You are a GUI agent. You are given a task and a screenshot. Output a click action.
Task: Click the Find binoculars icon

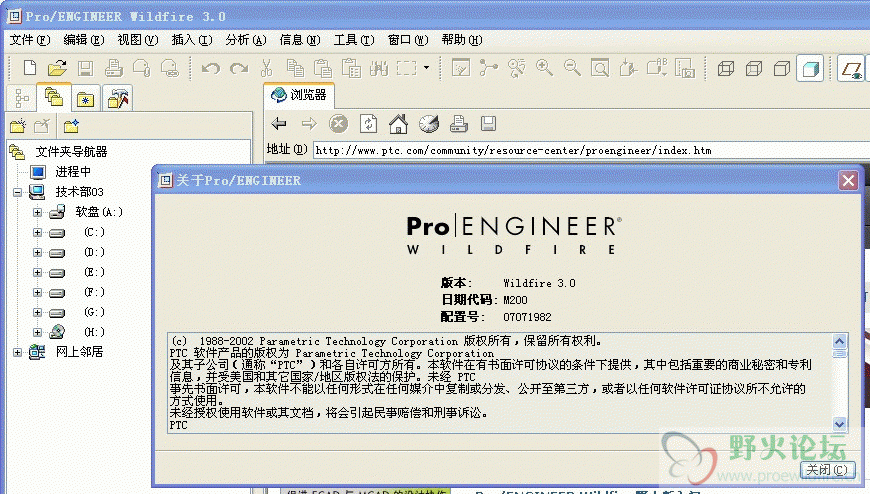coord(379,68)
